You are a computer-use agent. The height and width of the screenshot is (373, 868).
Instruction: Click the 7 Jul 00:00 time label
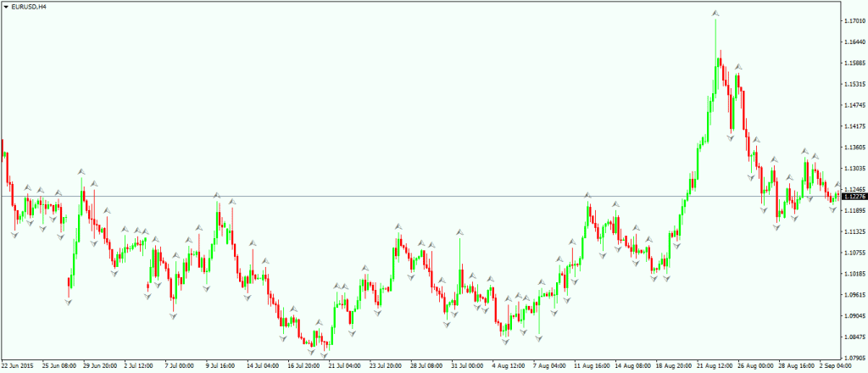[x=181, y=366]
